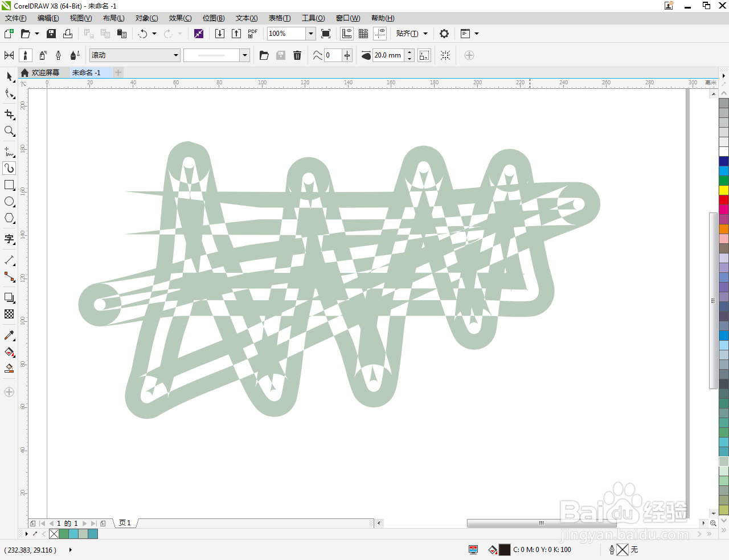Select the Text tool
The width and height of the screenshot is (729, 560).
(x=9, y=239)
